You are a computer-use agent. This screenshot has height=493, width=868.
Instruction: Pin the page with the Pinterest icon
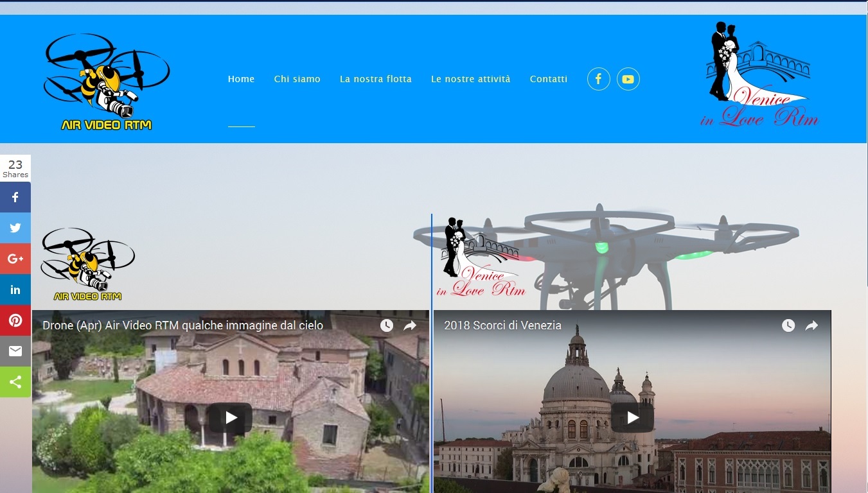tap(15, 320)
